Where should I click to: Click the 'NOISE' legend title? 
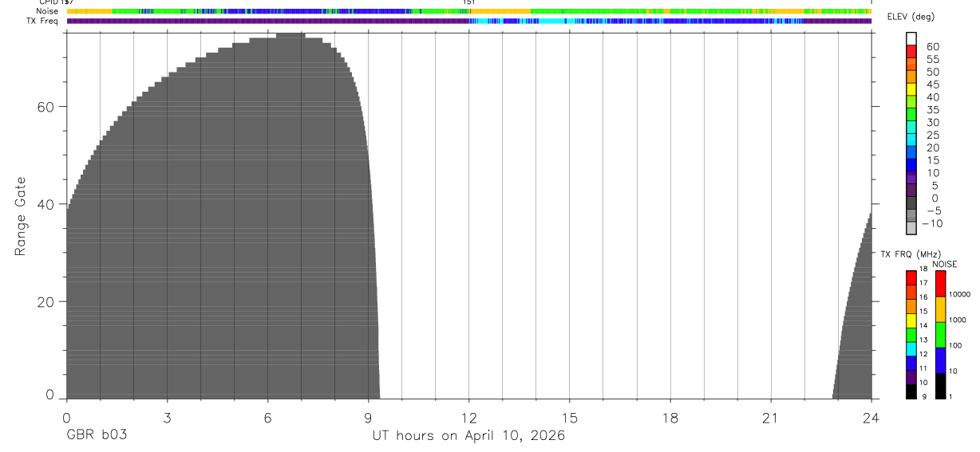click(945, 264)
